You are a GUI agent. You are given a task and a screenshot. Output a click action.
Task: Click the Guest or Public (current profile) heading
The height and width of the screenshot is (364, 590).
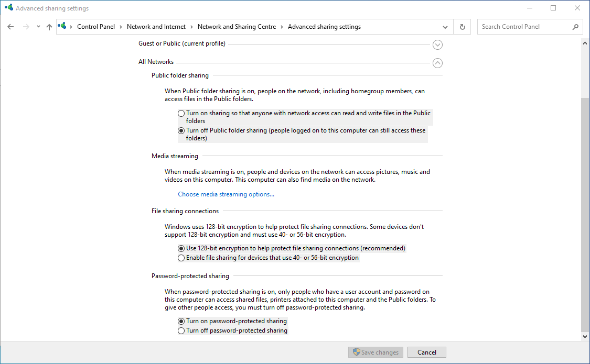coord(182,43)
